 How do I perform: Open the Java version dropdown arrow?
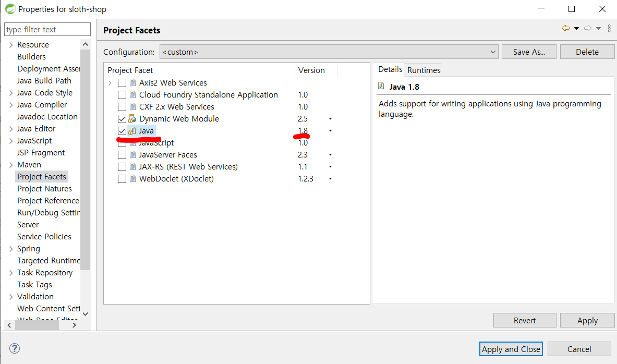click(330, 131)
